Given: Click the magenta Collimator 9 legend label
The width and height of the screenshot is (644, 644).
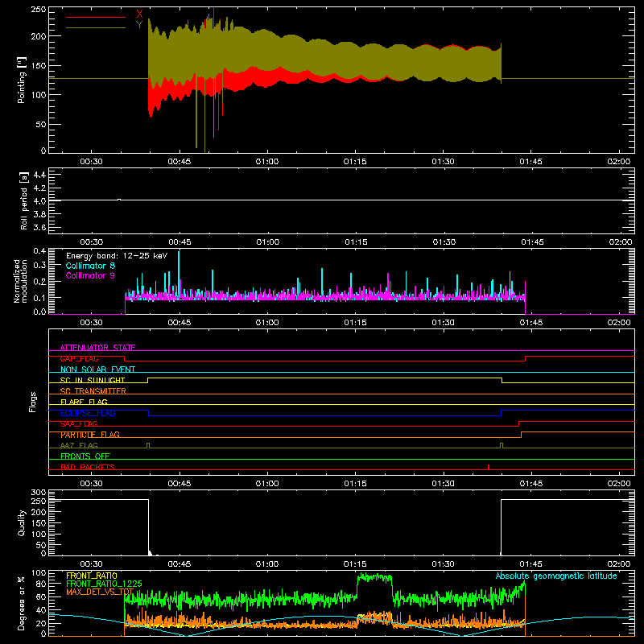Looking at the screenshot, I should coord(90,275).
